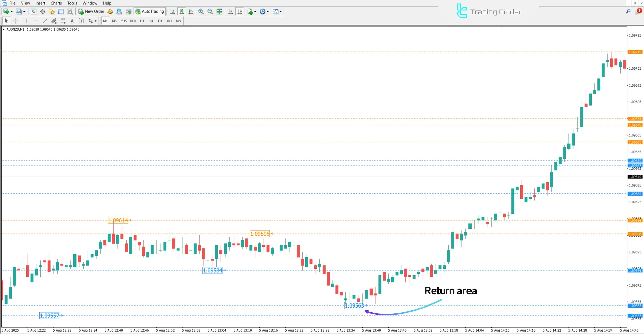The height and width of the screenshot is (334, 644).
Task: Zoom in on the chart
Action: click(x=201, y=12)
